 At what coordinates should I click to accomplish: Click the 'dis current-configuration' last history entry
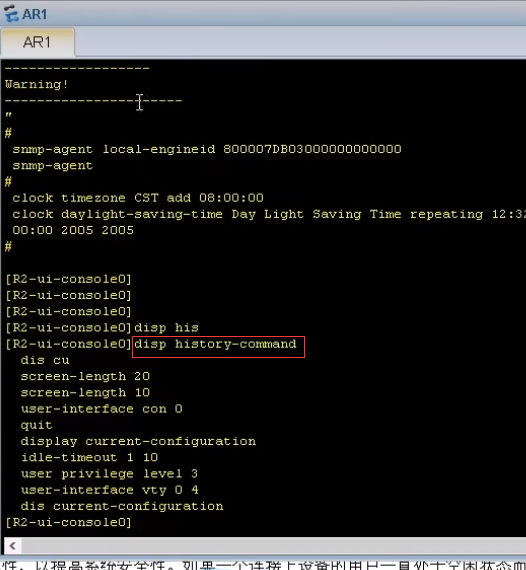[x=122, y=506]
